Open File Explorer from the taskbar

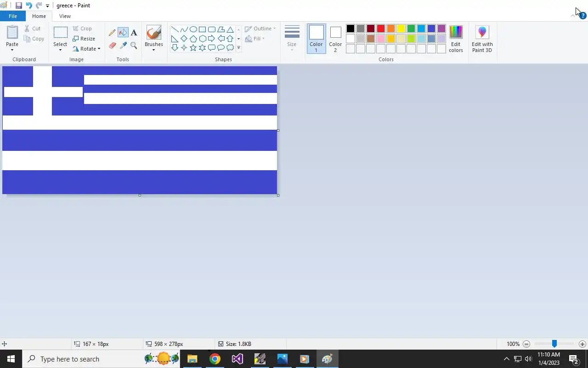coord(192,359)
